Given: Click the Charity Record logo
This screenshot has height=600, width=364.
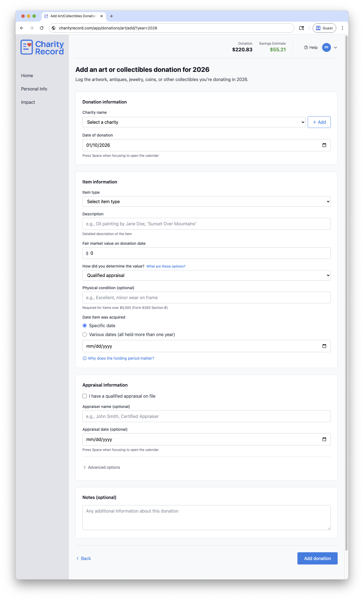Looking at the screenshot, I should tap(42, 47).
